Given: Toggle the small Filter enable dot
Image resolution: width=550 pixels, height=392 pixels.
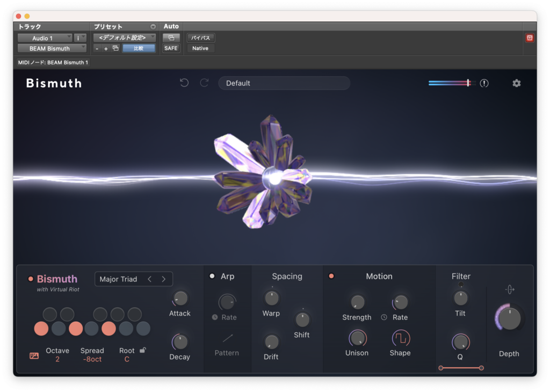Looking at the screenshot, I should pyautogui.click(x=461, y=285).
